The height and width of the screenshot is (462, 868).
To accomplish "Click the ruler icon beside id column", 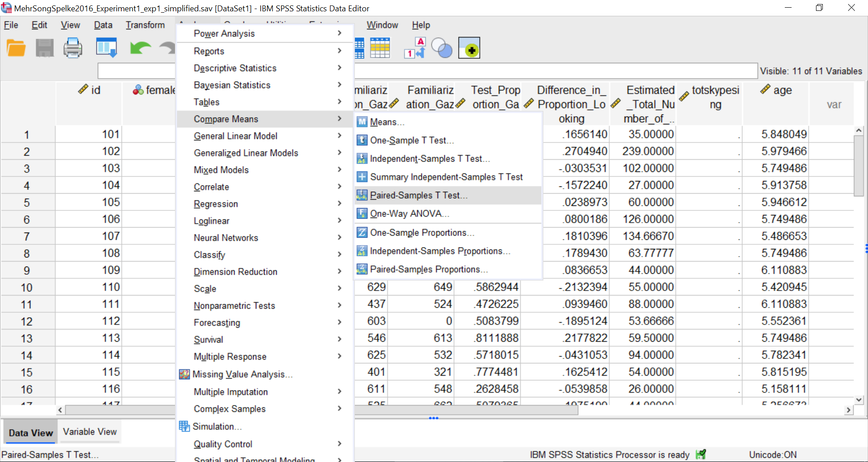I will point(83,89).
